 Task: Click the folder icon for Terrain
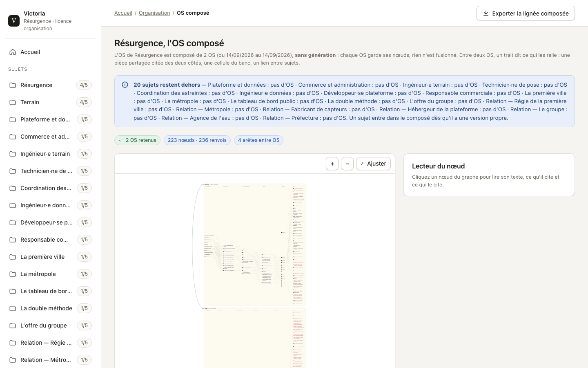pyautogui.click(x=13, y=102)
